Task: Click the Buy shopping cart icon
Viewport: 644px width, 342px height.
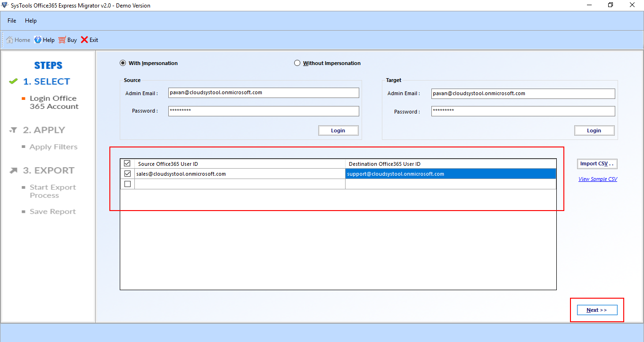Action: [x=62, y=40]
